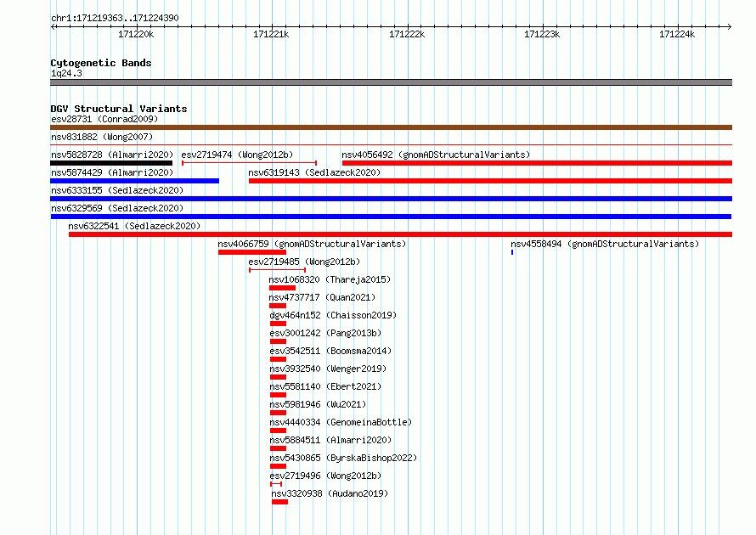
Task: Click the tiny blue nsv4558494 marker
Action: [x=512, y=252]
